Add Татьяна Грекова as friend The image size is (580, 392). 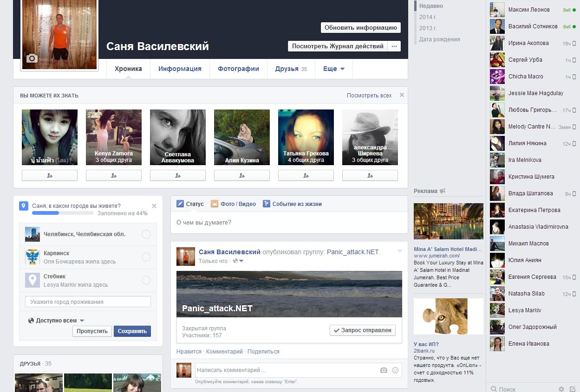click(306, 175)
